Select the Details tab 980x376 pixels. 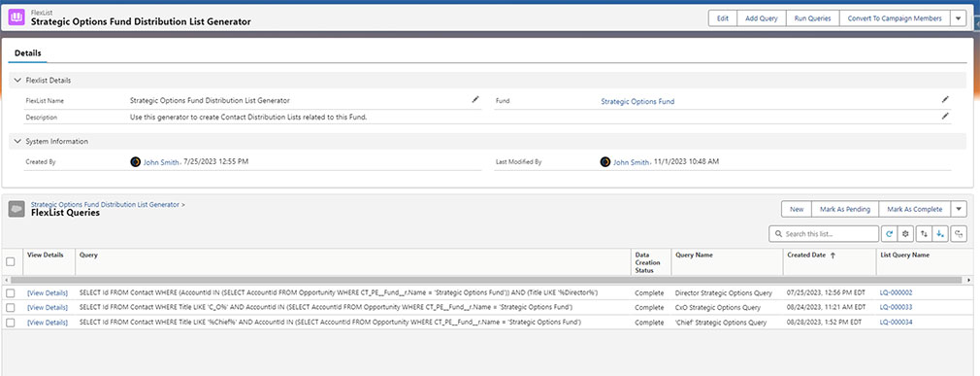28,53
